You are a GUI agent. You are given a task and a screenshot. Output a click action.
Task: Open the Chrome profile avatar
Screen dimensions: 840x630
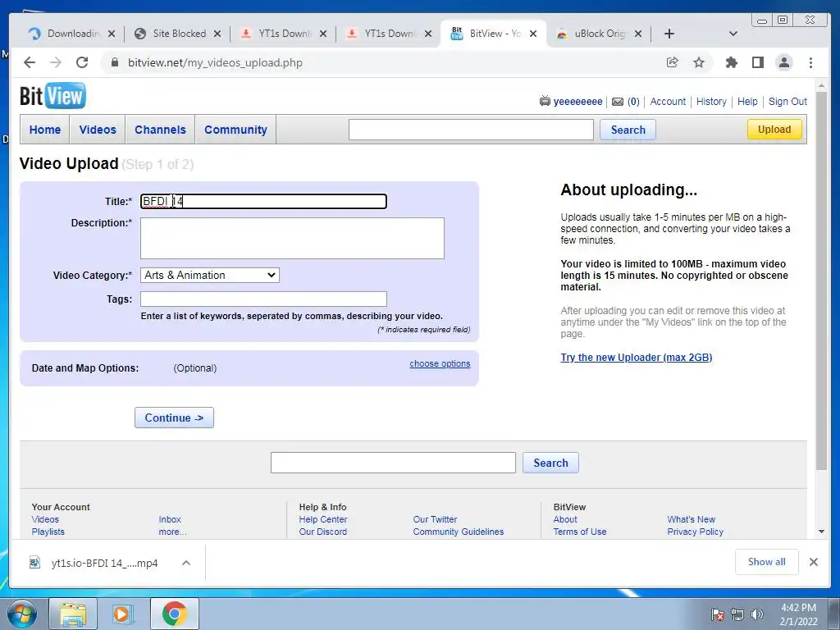click(784, 62)
